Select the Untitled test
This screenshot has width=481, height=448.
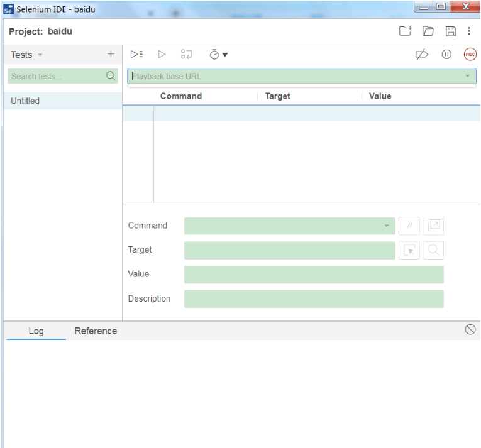pyautogui.click(x=63, y=101)
